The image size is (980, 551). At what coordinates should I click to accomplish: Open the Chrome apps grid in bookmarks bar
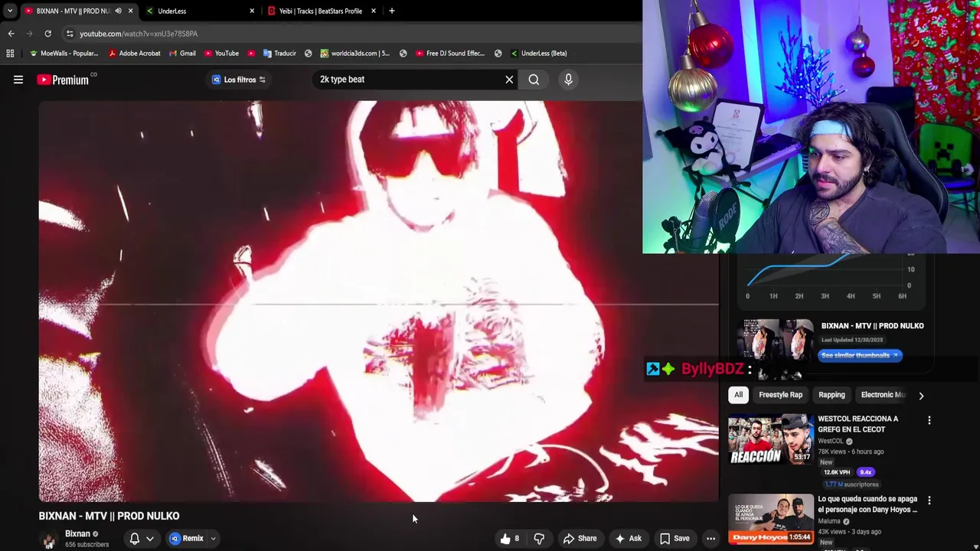(10, 54)
